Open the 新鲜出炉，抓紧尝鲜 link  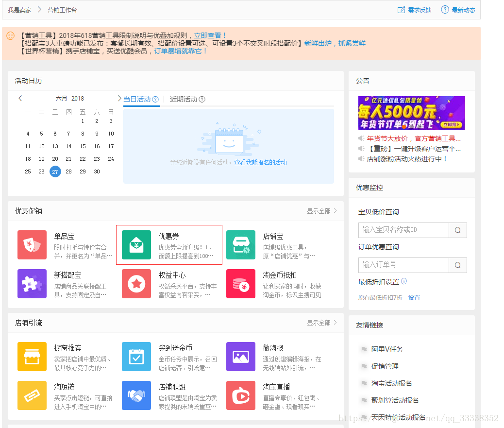click(x=335, y=43)
